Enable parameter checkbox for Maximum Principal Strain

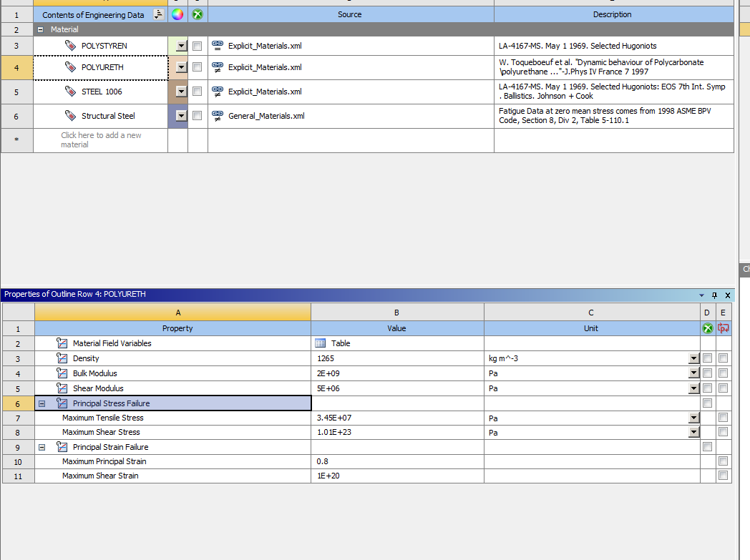point(723,461)
